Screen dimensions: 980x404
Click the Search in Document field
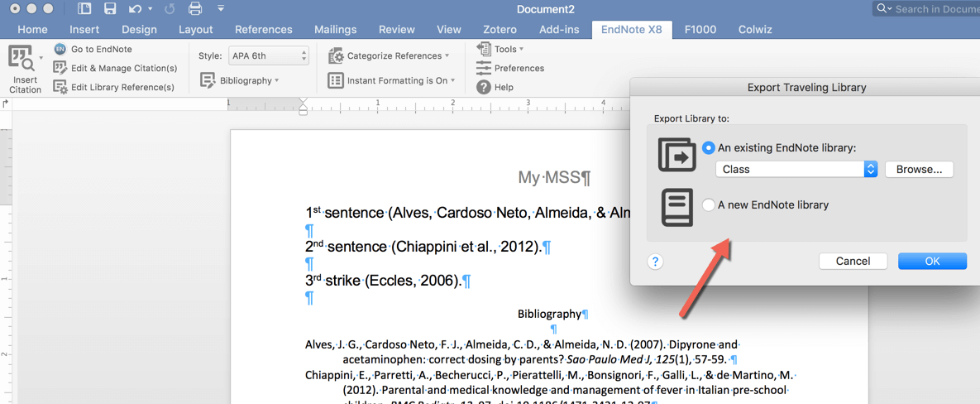click(926, 9)
